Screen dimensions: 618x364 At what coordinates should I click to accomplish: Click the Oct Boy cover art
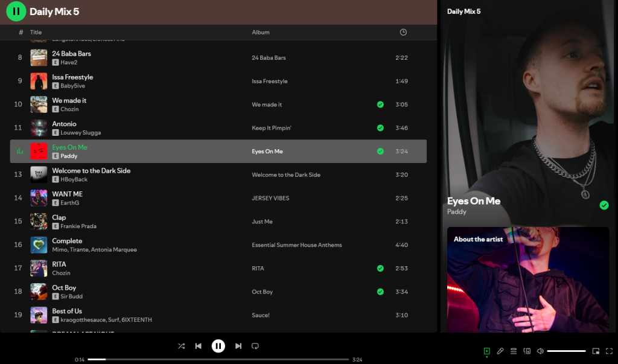coord(39,292)
